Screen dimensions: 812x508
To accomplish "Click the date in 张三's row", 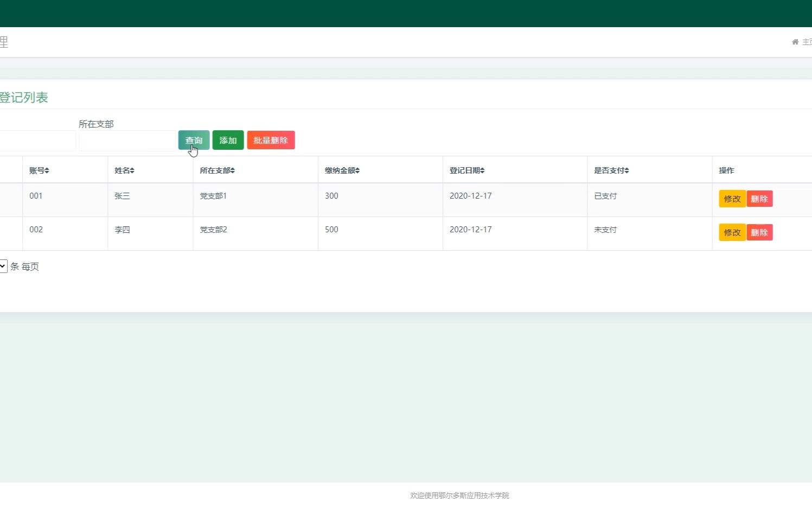I will [471, 196].
